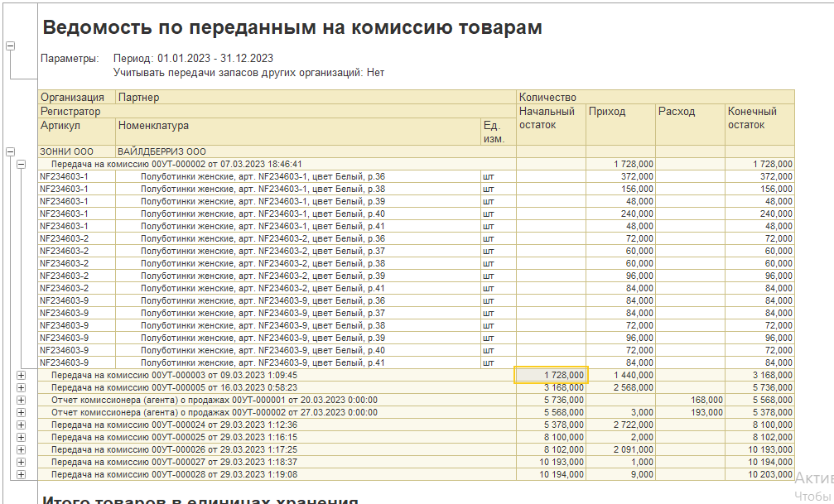The width and height of the screenshot is (834, 504).
Task: Expand Передача на комиссию 00УТ-000005 row
Action: [21, 387]
